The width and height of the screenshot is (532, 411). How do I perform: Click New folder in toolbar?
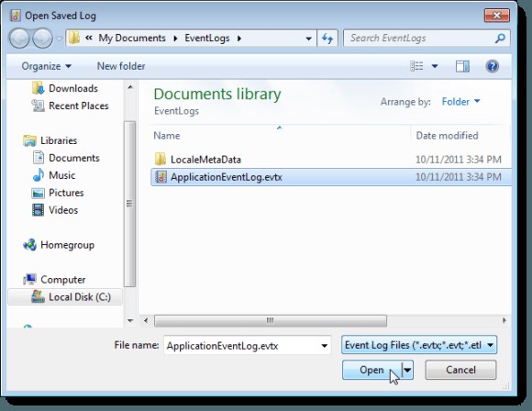point(121,66)
